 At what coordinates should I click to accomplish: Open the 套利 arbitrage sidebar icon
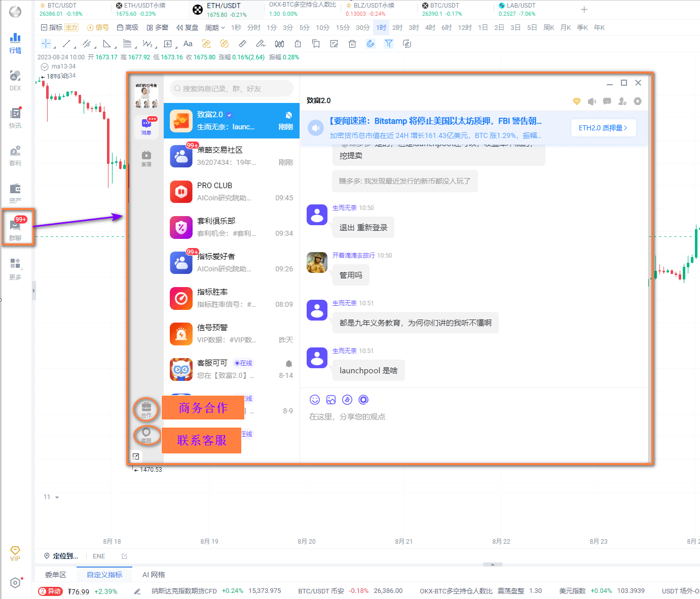click(15, 156)
